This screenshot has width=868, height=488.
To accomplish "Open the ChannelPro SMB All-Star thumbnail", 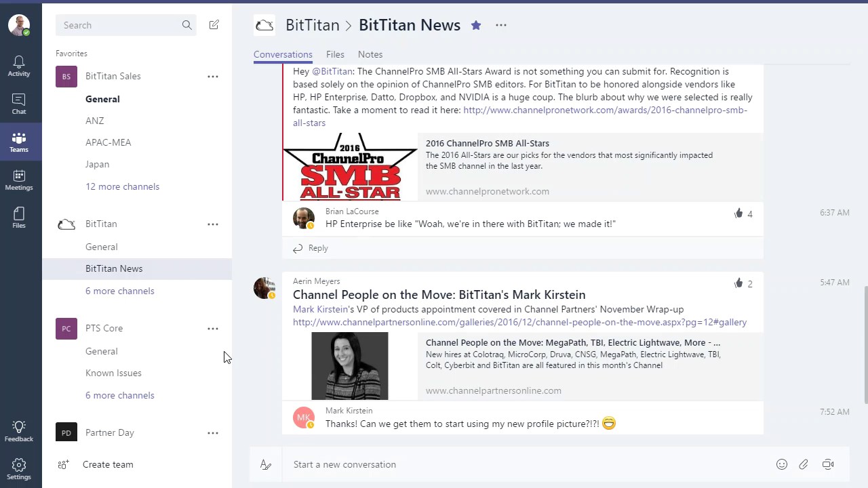I will pos(350,167).
